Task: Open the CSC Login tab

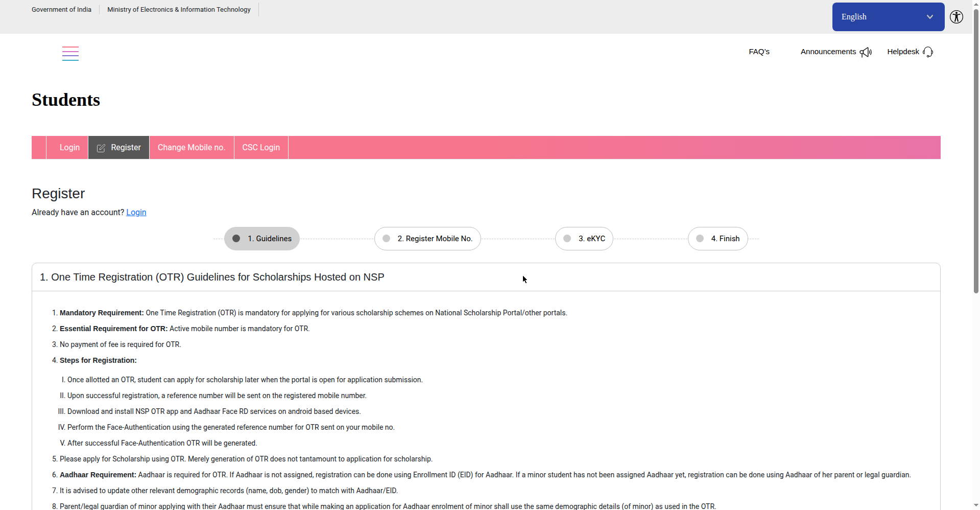Action: pos(261,148)
